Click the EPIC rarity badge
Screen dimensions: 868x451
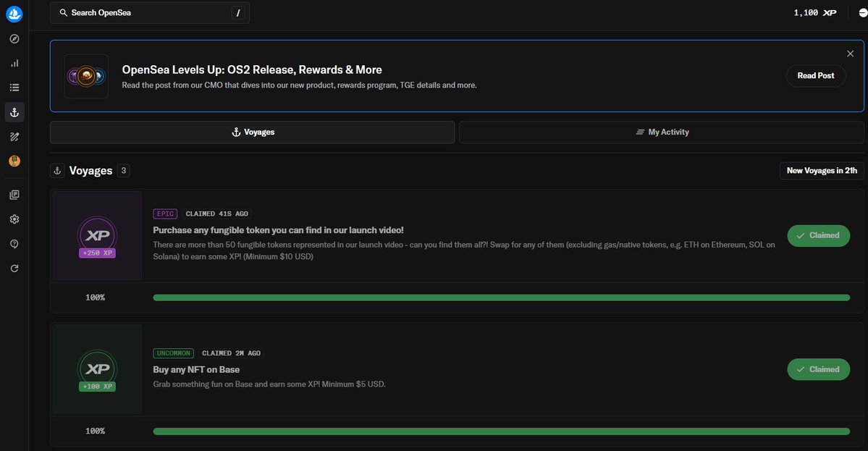pos(165,214)
